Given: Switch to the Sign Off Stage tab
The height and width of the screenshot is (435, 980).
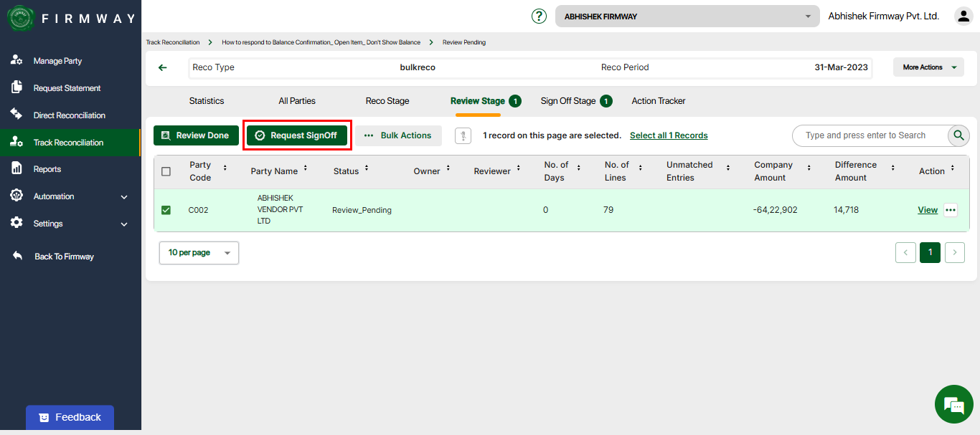Looking at the screenshot, I should pyautogui.click(x=568, y=101).
